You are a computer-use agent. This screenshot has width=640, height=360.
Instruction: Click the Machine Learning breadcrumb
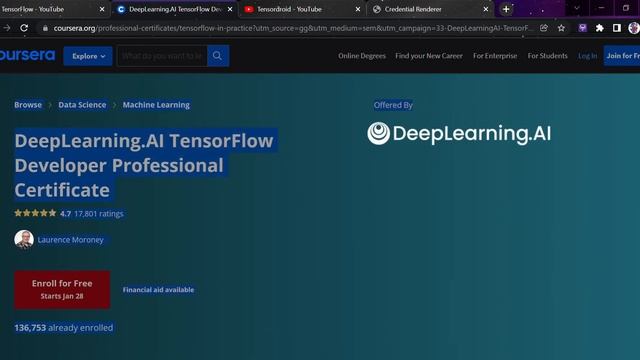pos(156,105)
